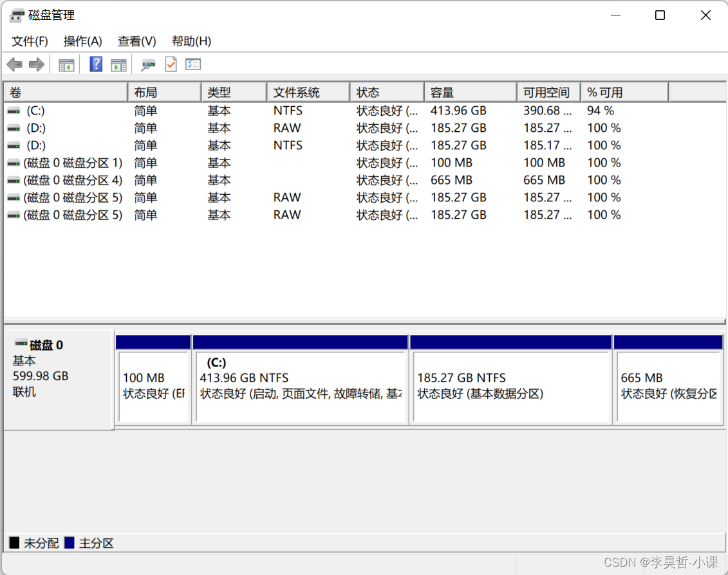Close the 磁盘管理 window
The height and width of the screenshot is (575, 728).
pyautogui.click(x=705, y=15)
